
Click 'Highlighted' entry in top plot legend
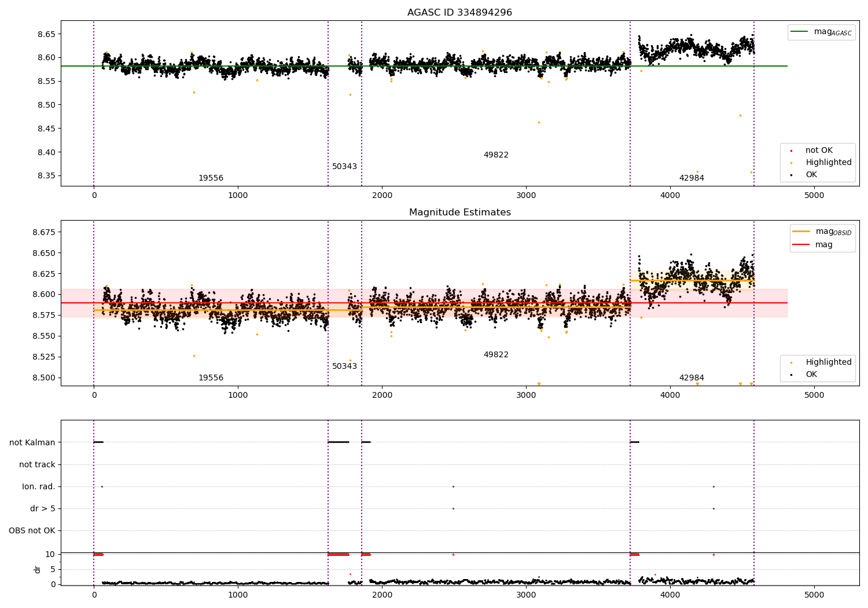coord(829,163)
